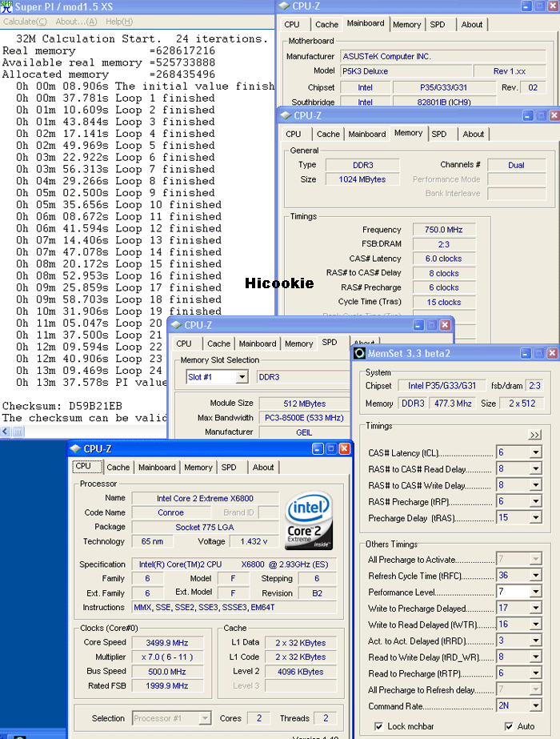
Task: Click the CPU-Z memory window title icon
Action: click(x=286, y=115)
